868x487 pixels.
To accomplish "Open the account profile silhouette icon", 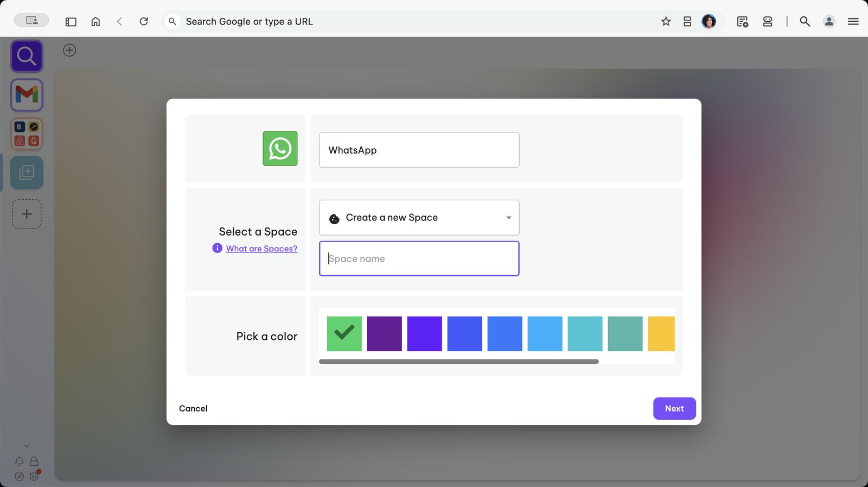I will coord(829,22).
